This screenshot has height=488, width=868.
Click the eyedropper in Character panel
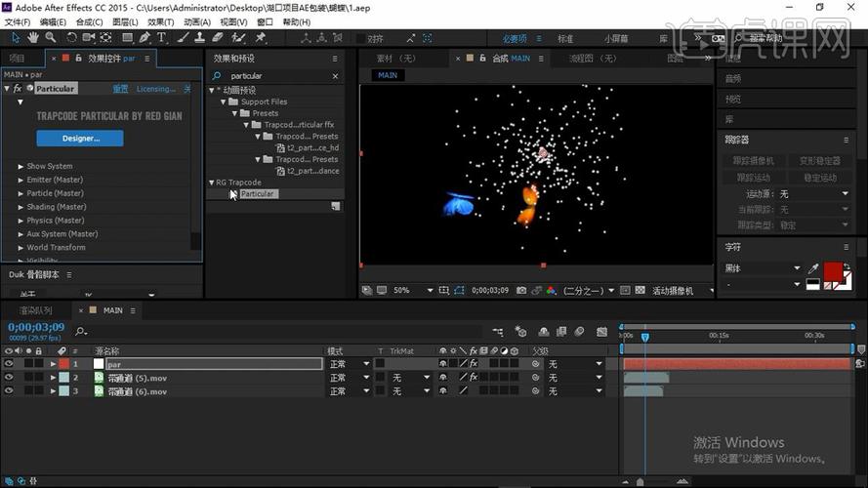813,269
